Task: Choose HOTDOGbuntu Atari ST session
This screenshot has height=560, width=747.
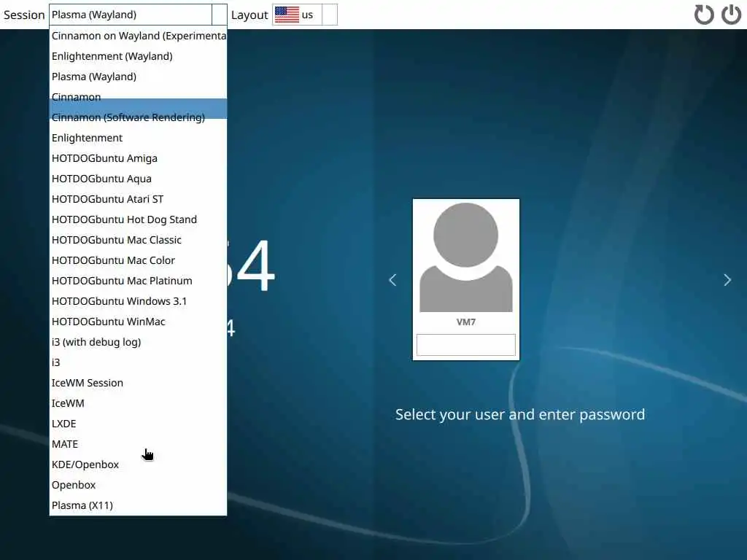Action: point(138,200)
